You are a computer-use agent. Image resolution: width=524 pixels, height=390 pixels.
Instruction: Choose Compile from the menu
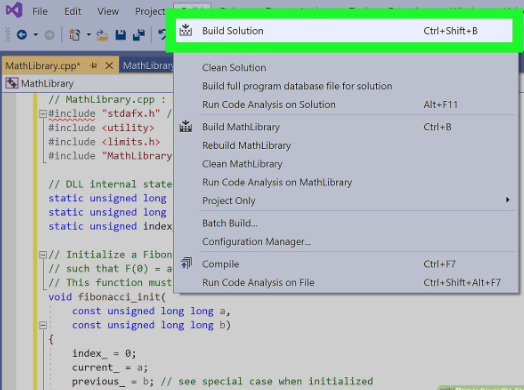point(346,264)
